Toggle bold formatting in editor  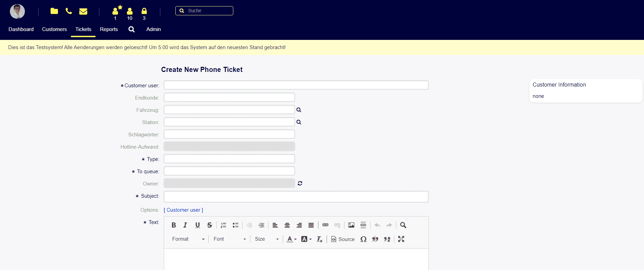[x=174, y=225]
